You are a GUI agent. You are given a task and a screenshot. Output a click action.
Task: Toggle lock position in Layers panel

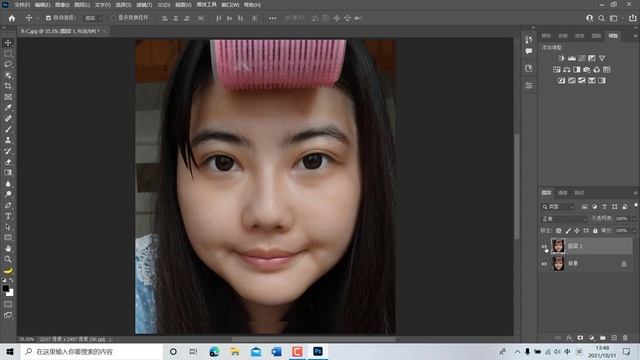point(577,231)
